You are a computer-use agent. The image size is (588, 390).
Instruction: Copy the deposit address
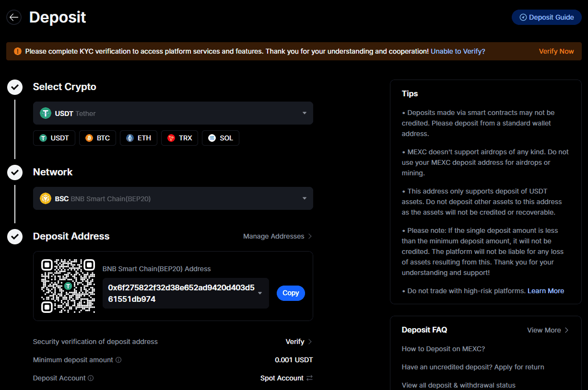[291, 293]
